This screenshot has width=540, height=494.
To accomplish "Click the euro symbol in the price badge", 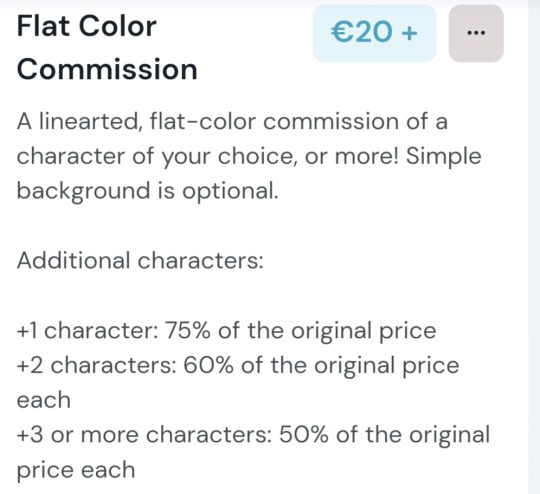I will (343, 32).
